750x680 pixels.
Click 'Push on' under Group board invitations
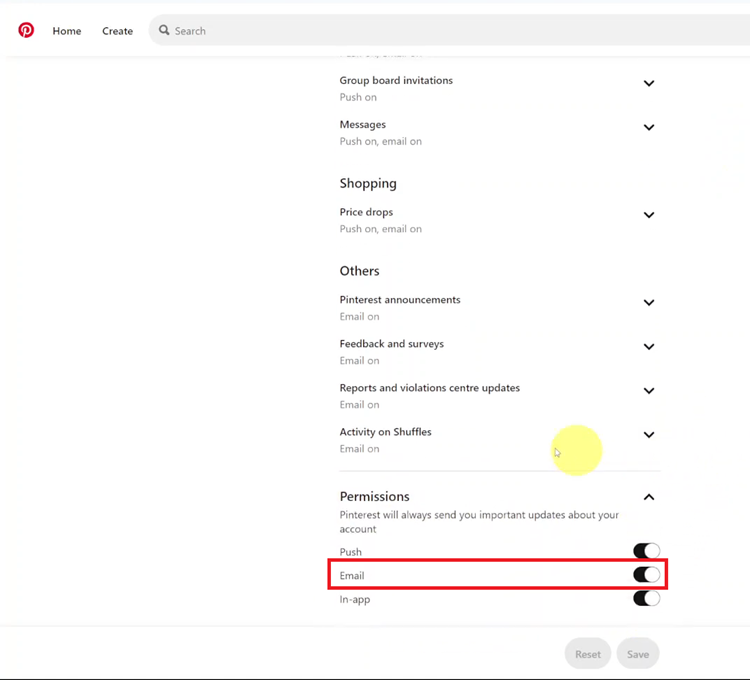pos(358,97)
